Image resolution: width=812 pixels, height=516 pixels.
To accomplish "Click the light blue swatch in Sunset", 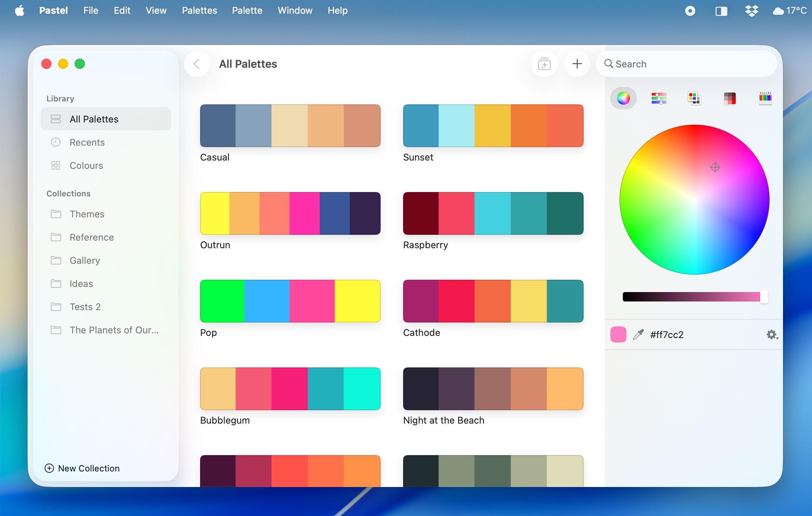I will tap(456, 126).
